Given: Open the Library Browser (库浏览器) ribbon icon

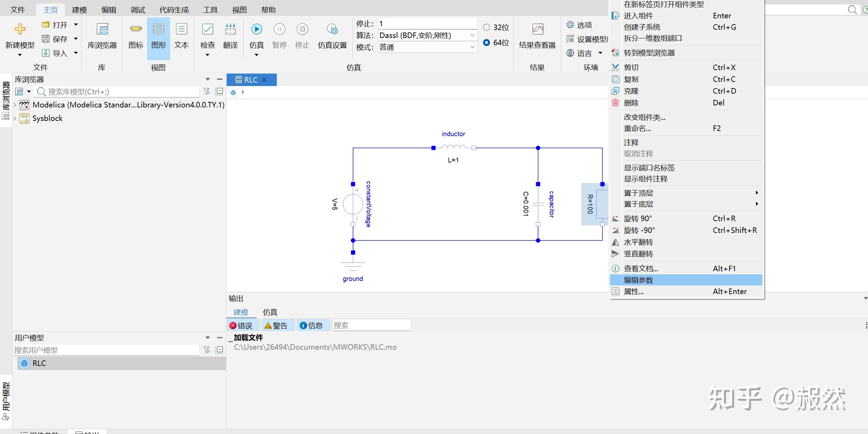Looking at the screenshot, I should [x=102, y=29].
